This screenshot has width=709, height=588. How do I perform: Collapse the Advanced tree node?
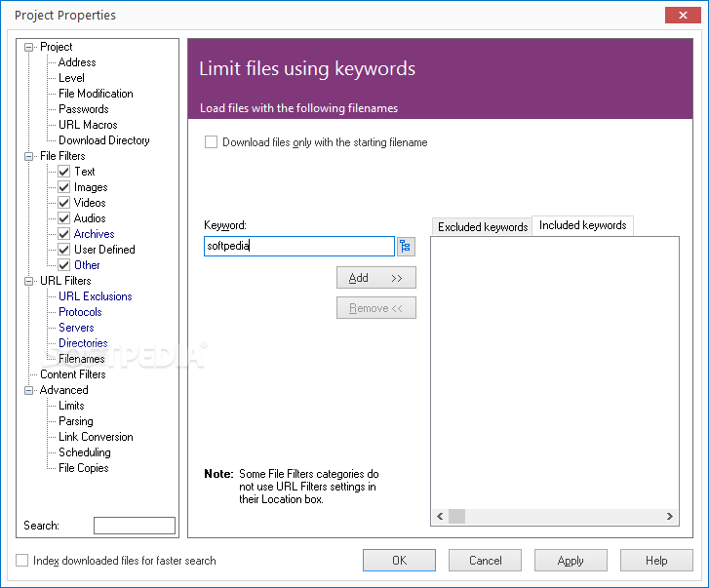pos(29,390)
